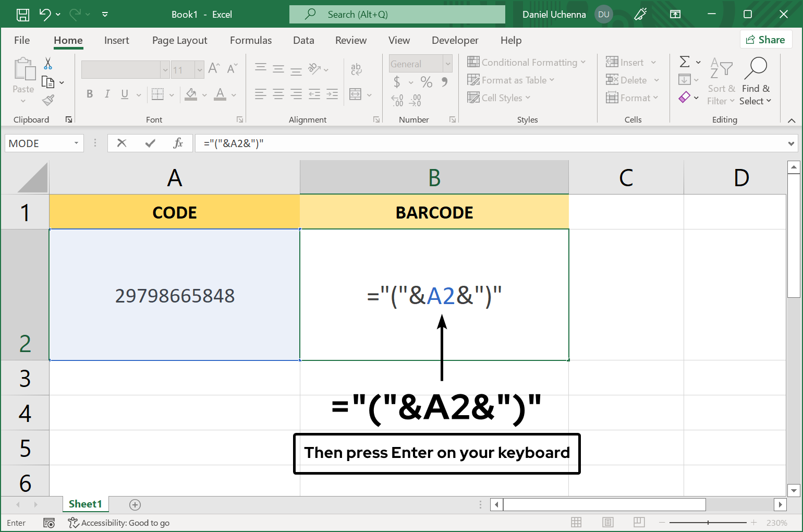Switch to the Formulas ribbon tab
This screenshot has width=803, height=532.
pos(251,40)
